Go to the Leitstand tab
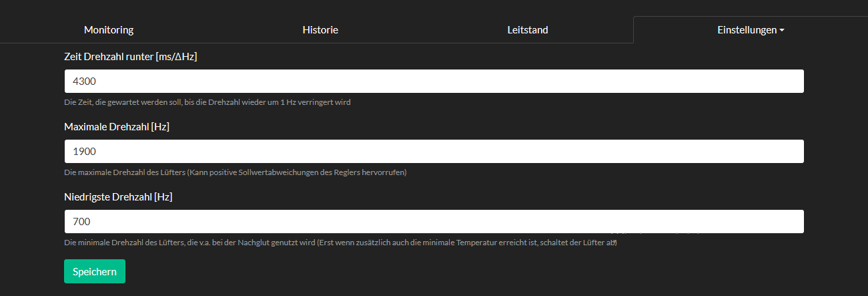Viewport: 868px width, 296px height. (x=528, y=30)
